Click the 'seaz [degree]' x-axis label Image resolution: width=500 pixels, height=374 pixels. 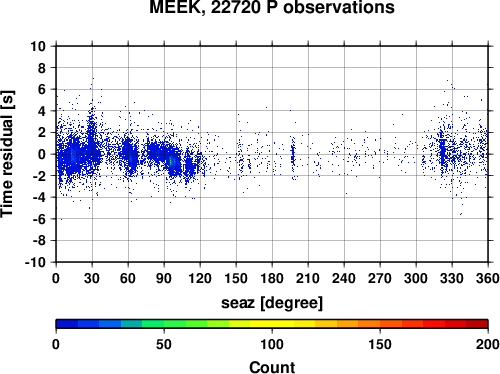[x=272, y=303]
